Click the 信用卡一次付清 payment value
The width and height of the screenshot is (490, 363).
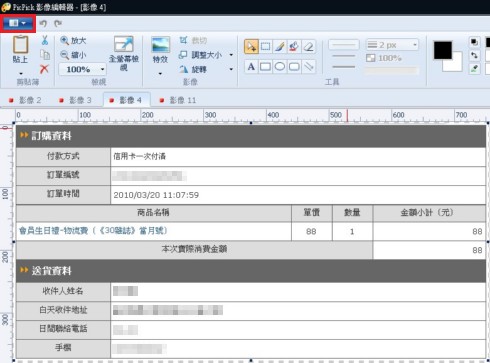coord(139,156)
